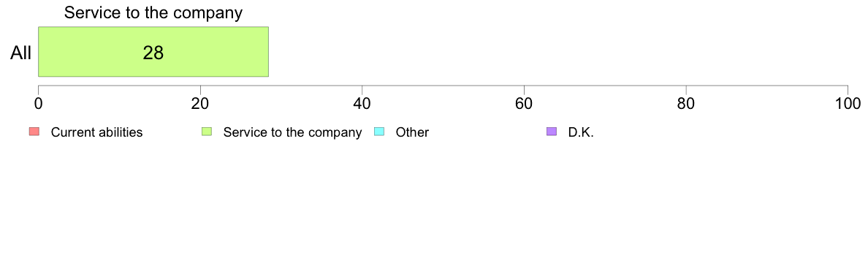Click the 0 tick on the axis
Image resolution: width=868 pixels, height=269 pixels.
(38, 104)
